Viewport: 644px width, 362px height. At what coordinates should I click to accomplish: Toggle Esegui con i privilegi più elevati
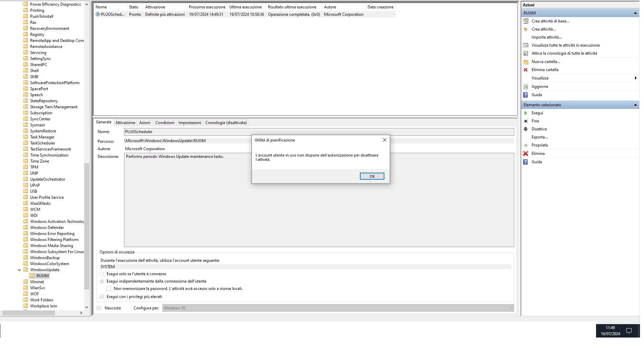click(x=102, y=297)
